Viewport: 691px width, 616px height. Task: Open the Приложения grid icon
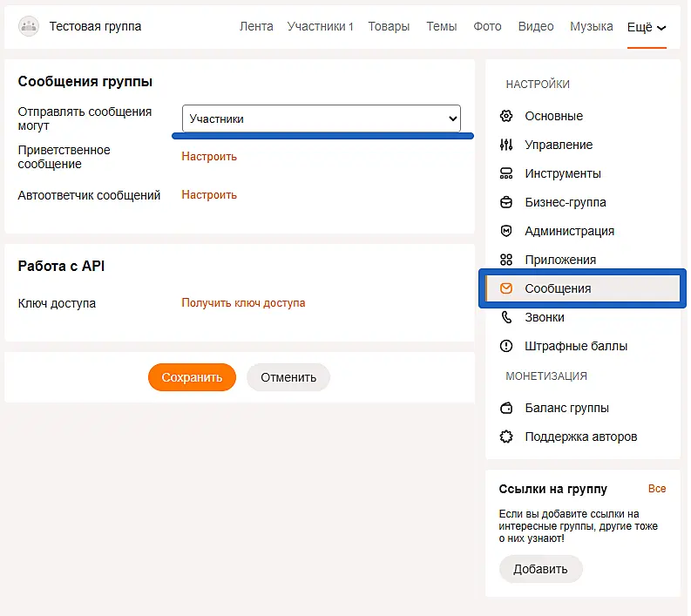tap(506, 260)
